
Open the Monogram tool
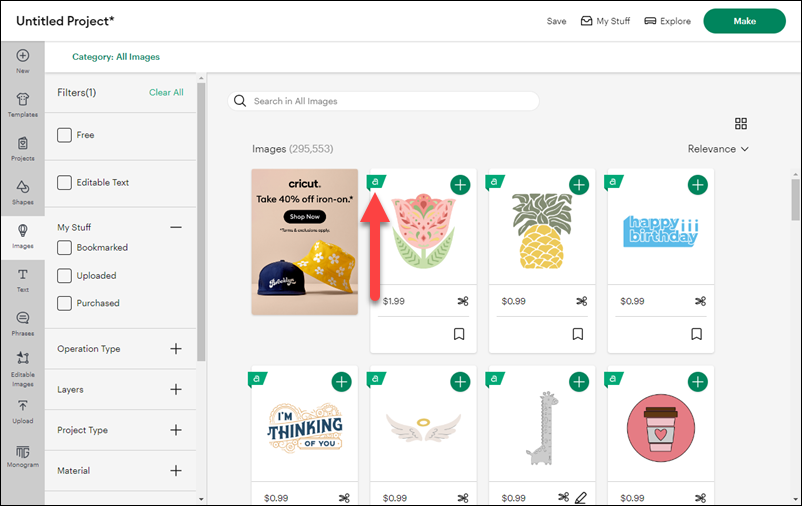pyautogui.click(x=22, y=455)
